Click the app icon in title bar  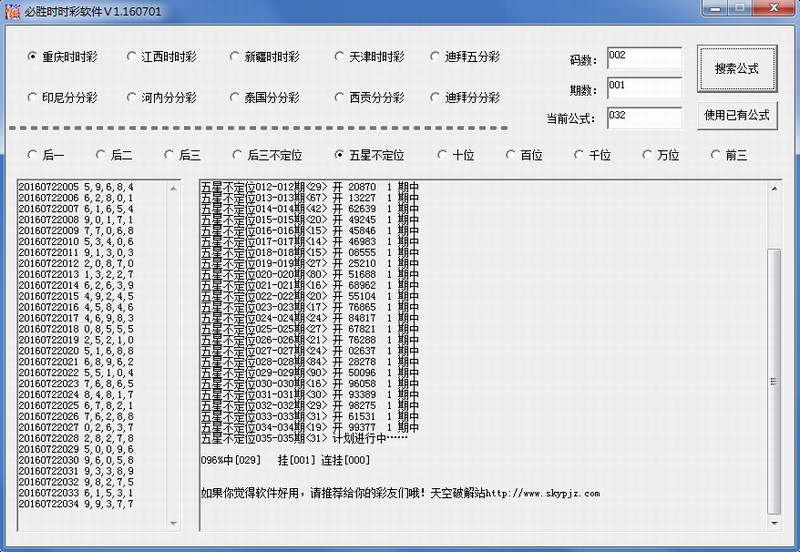[x=10, y=9]
